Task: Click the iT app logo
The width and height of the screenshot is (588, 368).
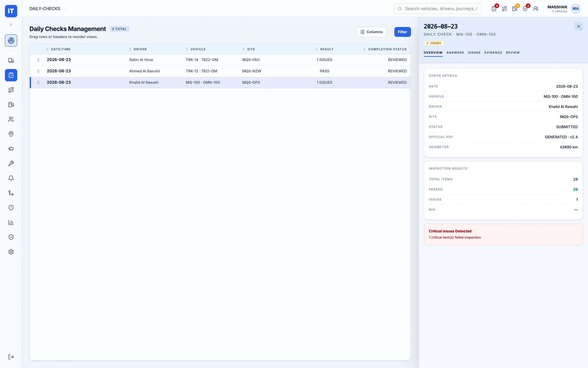Action: click(11, 11)
